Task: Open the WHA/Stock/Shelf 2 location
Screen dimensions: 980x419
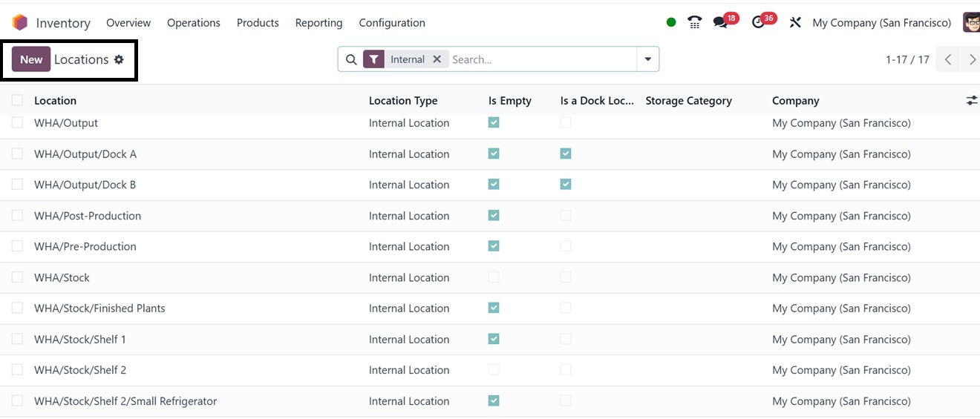Action: coord(80,370)
